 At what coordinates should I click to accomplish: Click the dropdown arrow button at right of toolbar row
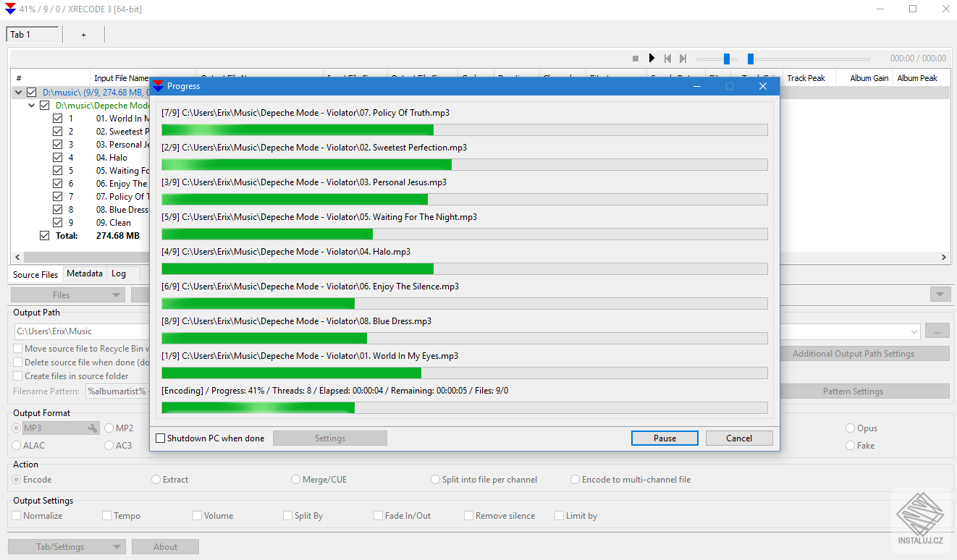coord(940,294)
